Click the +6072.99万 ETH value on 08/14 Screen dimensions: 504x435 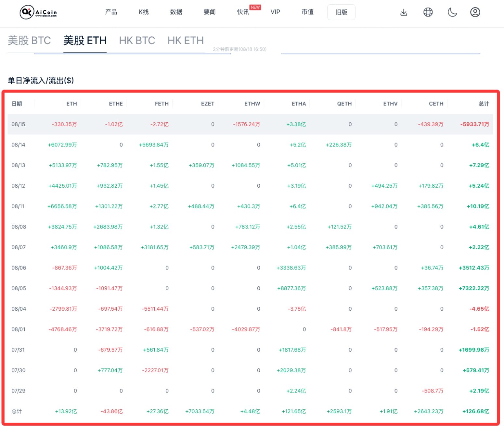pyautogui.click(x=62, y=144)
